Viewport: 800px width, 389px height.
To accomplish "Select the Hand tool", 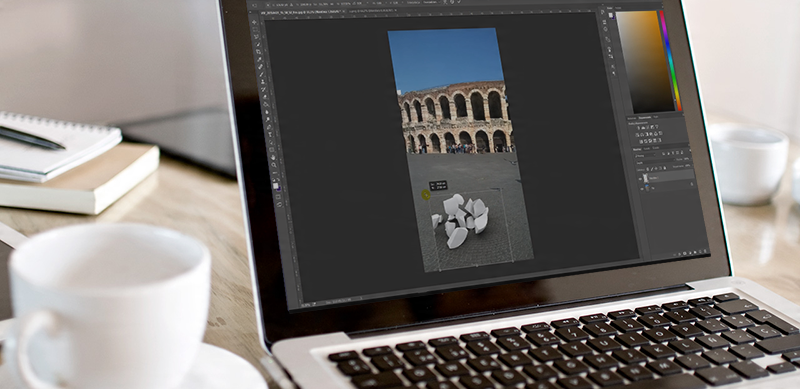I will click(x=273, y=157).
